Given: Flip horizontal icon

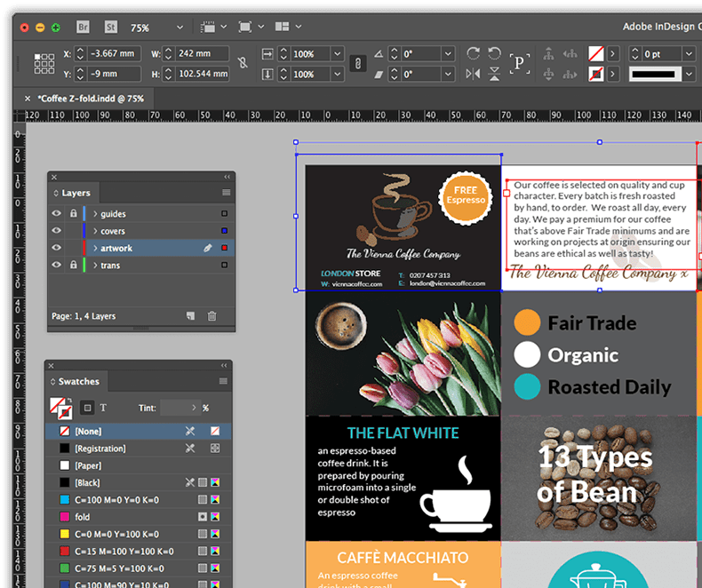Looking at the screenshot, I should click(474, 74).
